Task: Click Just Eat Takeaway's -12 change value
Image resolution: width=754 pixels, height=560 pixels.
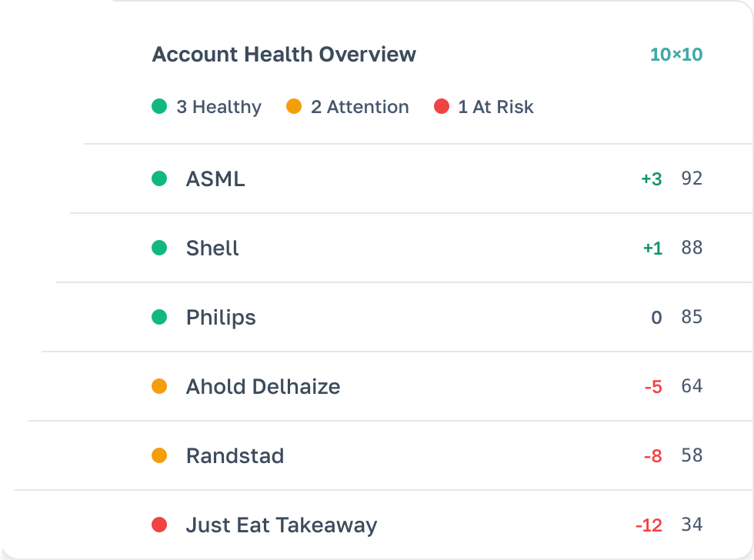Action: [x=649, y=525]
